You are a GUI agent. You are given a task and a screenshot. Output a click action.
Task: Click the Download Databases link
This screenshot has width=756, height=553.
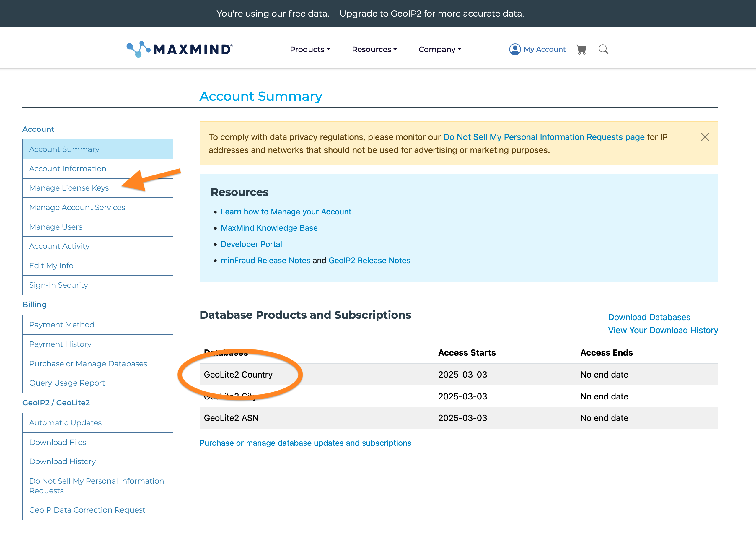pos(649,317)
